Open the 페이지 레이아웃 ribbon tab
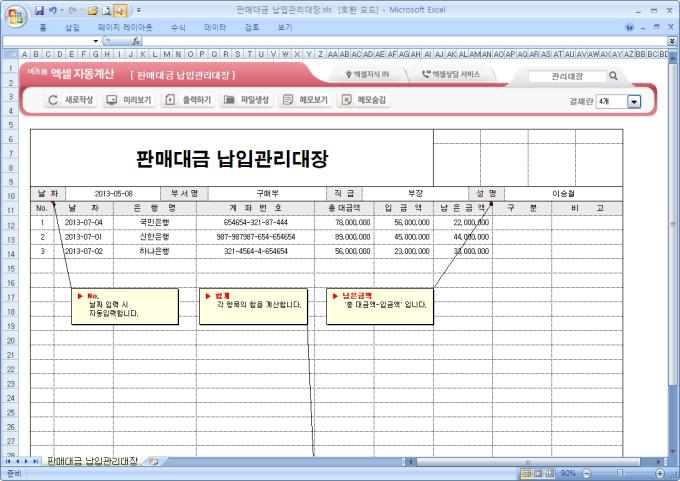 (x=125, y=28)
